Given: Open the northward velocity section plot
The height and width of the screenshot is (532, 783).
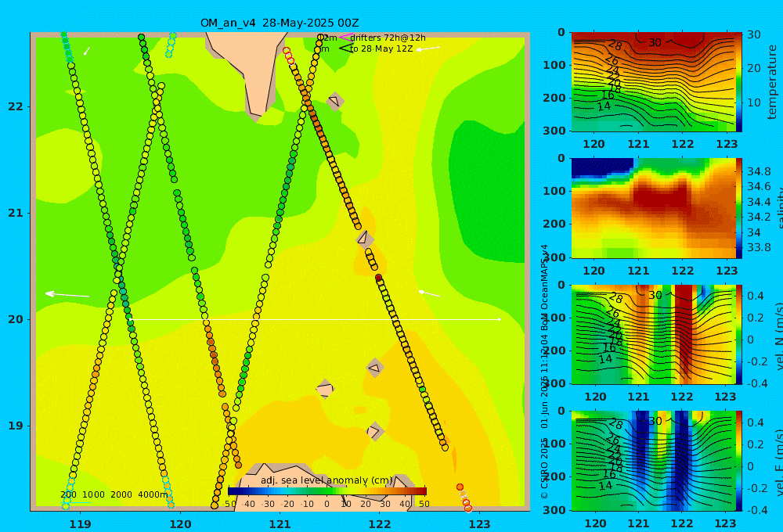Looking at the screenshot, I should coord(654,334).
